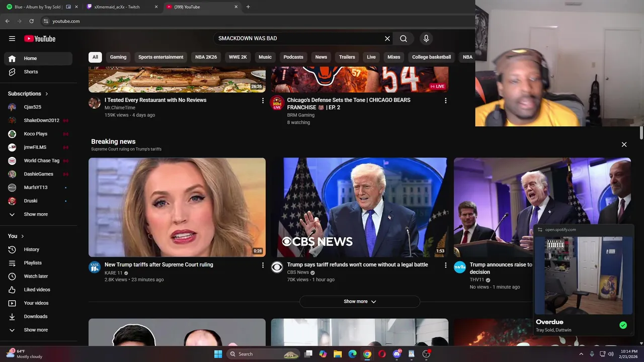
Task: Open more actions for the Chicago Bears stream
Action: click(445, 101)
